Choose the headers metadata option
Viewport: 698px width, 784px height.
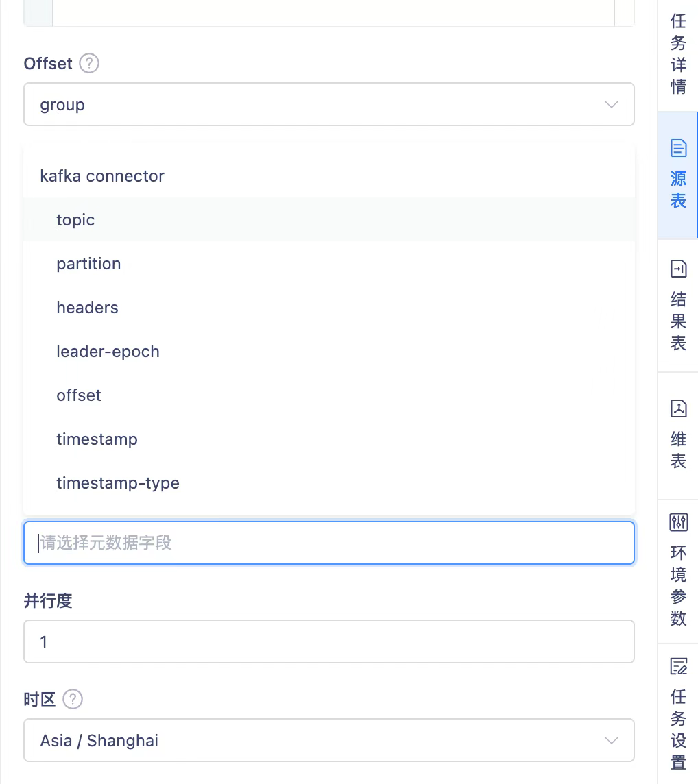87,308
